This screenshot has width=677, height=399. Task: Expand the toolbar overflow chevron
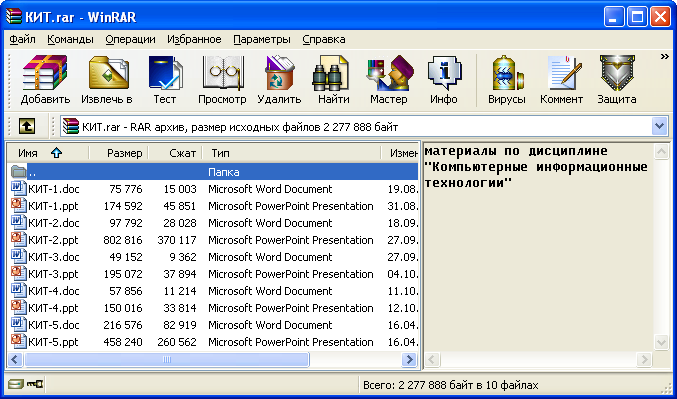(x=664, y=57)
